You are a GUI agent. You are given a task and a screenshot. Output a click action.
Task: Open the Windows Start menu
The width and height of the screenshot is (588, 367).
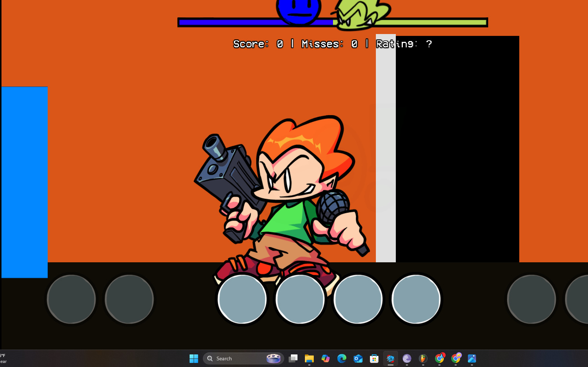(194, 358)
